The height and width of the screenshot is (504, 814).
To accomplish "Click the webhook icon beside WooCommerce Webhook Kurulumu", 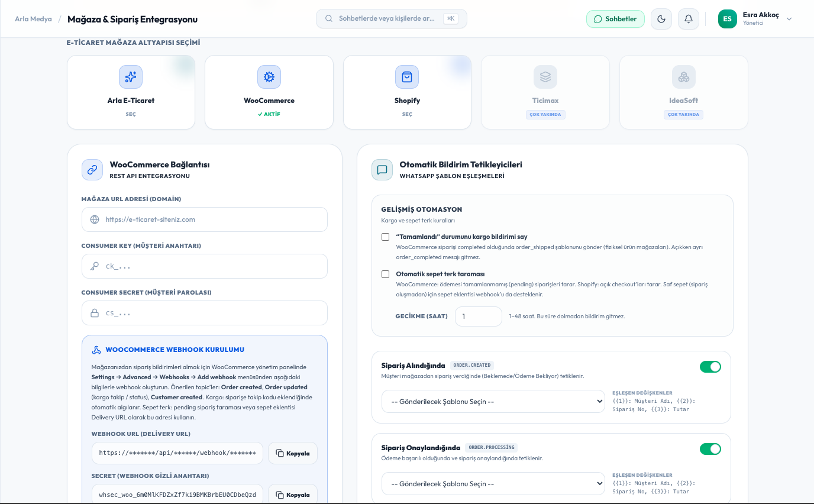I will pyautogui.click(x=96, y=350).
